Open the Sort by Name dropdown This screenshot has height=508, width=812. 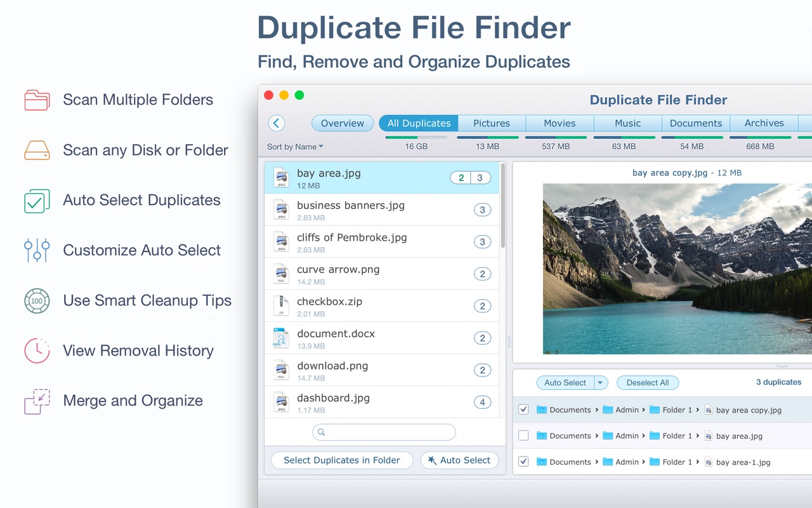tap(295, 147)
